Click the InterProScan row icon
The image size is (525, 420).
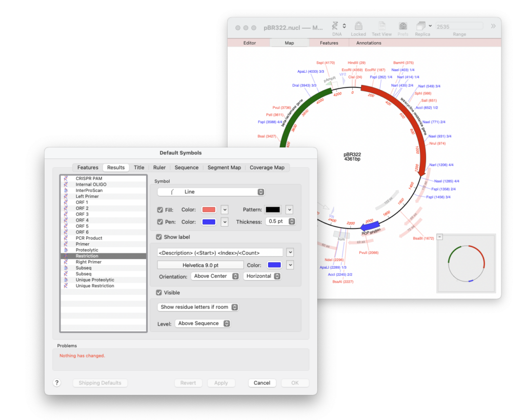click(66, 190)
